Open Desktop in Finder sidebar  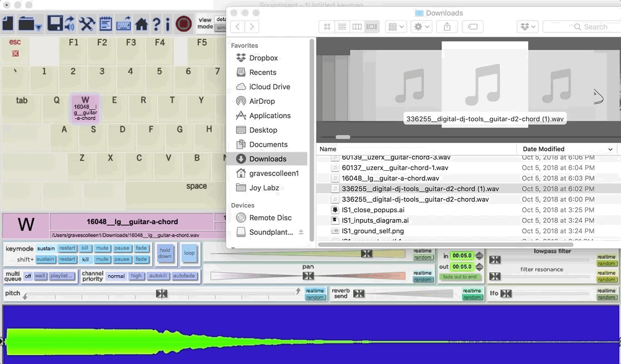257,130
